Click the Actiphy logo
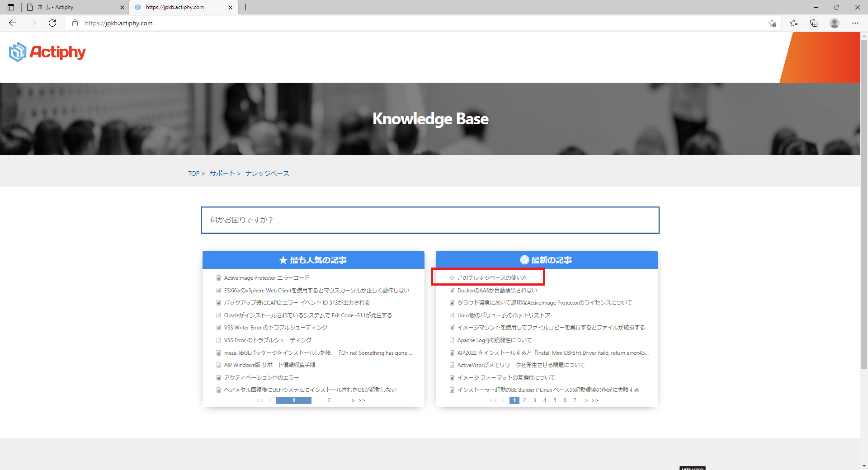The height and width of the screenshot is (470, 868). pos(47,52)
